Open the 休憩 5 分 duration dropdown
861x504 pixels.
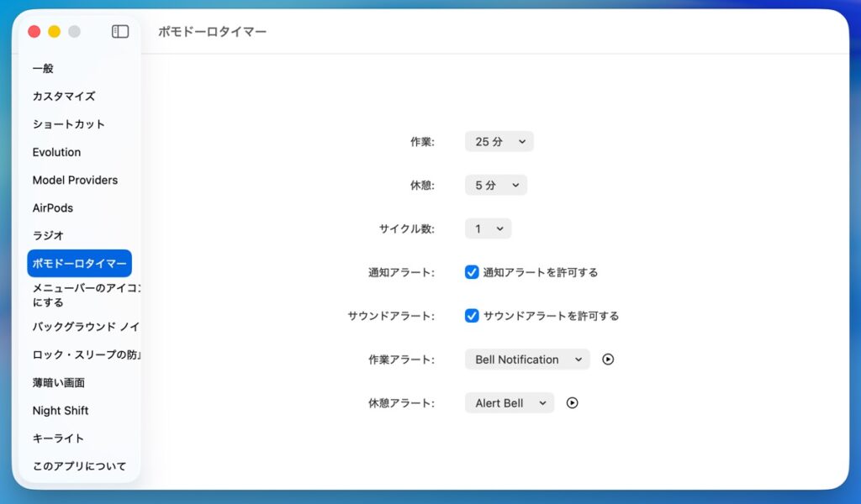click(495, 186)
